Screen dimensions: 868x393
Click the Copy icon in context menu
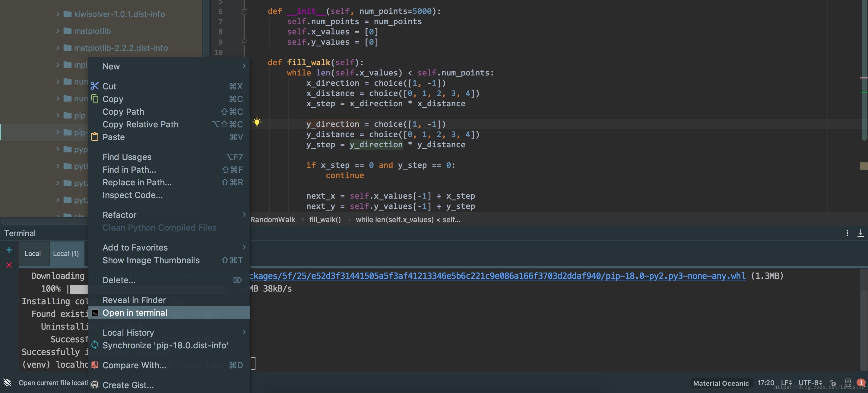pos(95,99)
